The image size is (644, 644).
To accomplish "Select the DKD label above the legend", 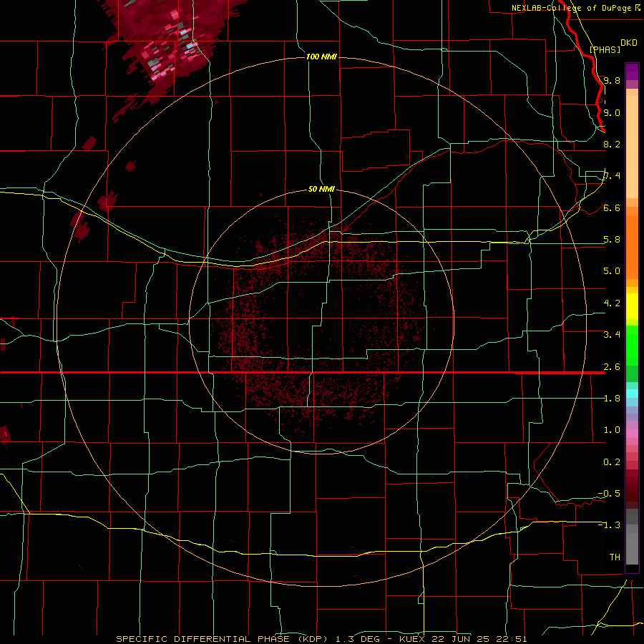I will 629,43.
